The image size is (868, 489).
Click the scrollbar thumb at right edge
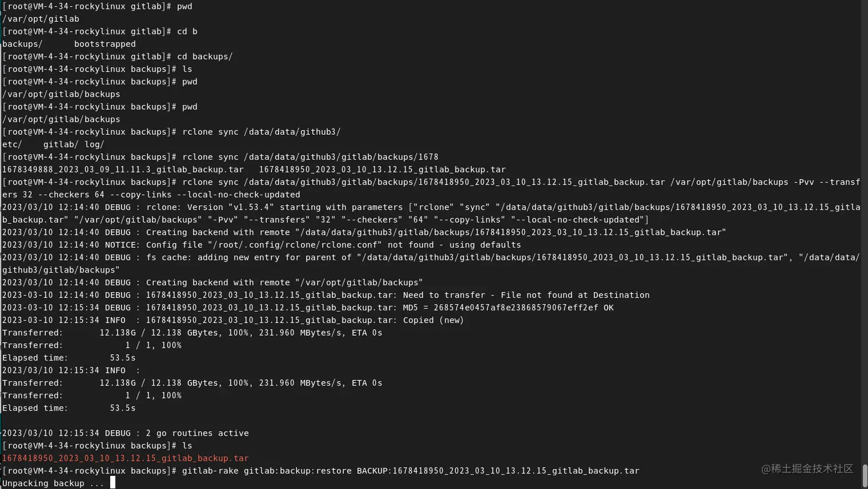coord(865,475)
